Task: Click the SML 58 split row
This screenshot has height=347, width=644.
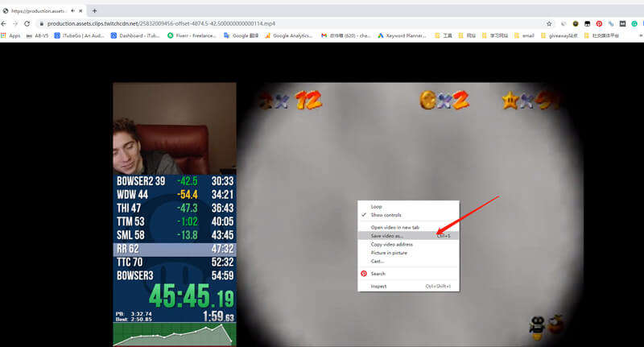Action: 175,235
